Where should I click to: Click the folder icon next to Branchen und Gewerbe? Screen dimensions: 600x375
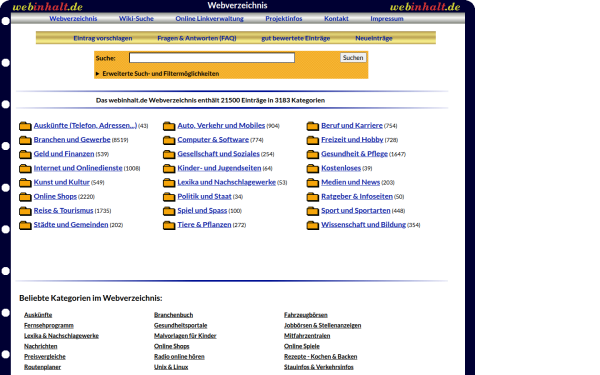click(25, 140)
